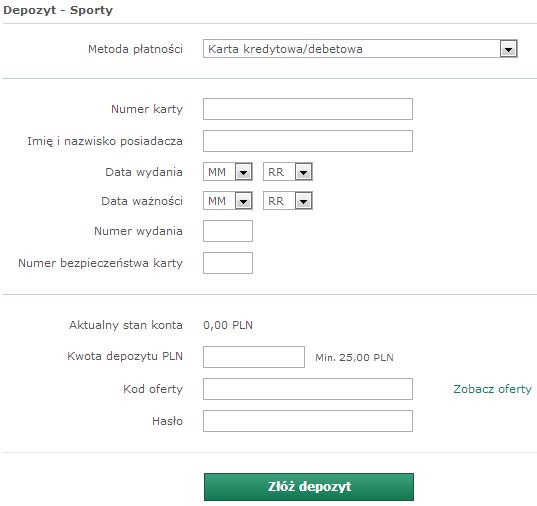Click the Kod oferty label

153,389
